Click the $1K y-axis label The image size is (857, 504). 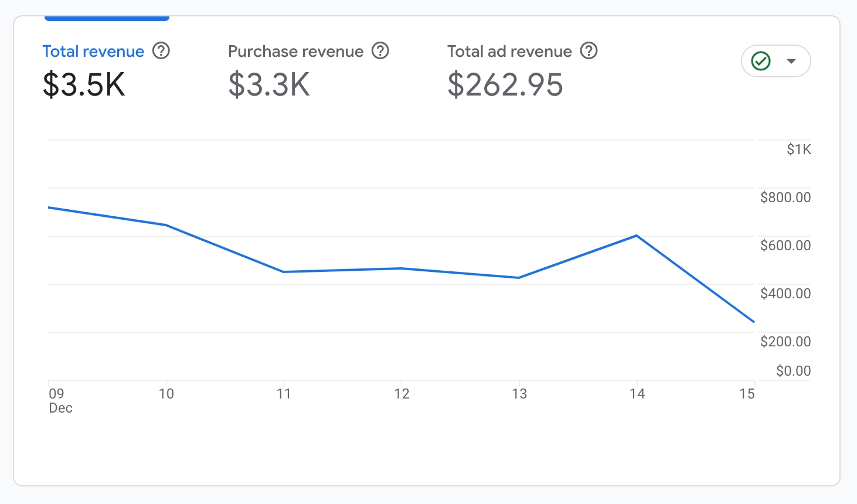[798, 149]
